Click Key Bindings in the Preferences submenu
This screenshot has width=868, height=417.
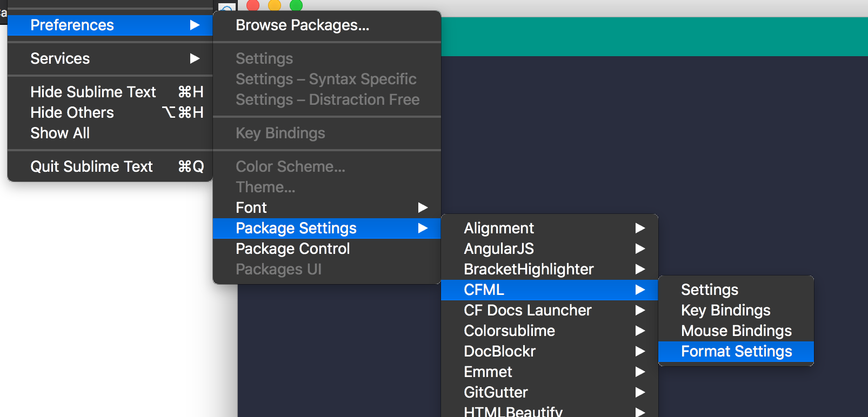point(327,133)
